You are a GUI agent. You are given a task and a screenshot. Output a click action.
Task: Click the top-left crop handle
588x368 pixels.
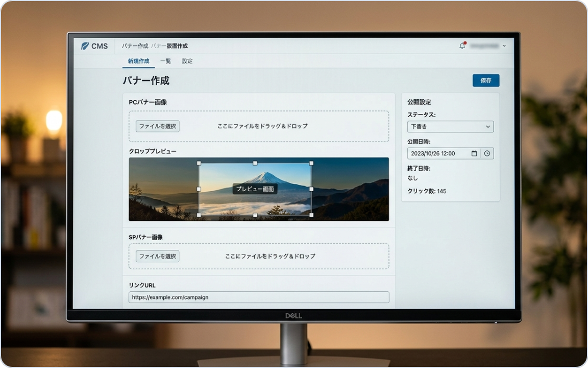click(199, 164)
